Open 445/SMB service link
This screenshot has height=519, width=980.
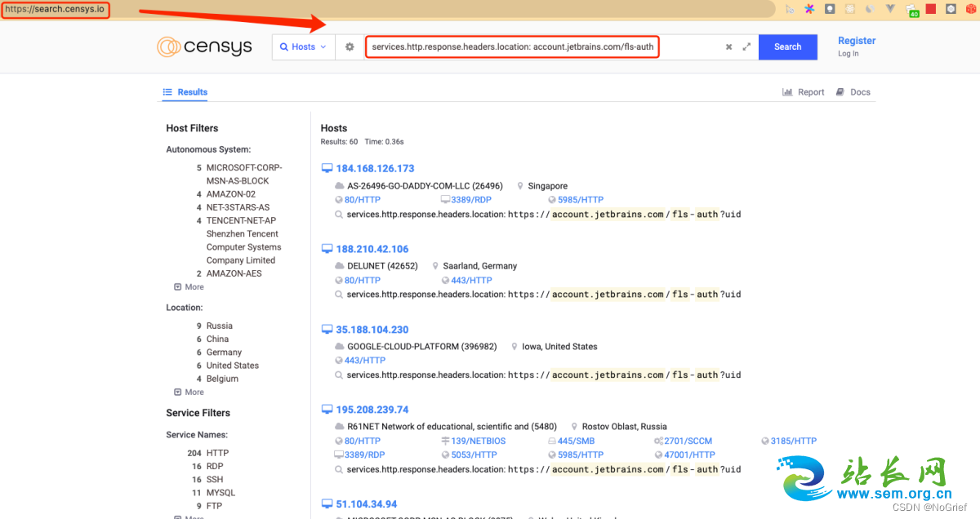[x=576, y=441]
